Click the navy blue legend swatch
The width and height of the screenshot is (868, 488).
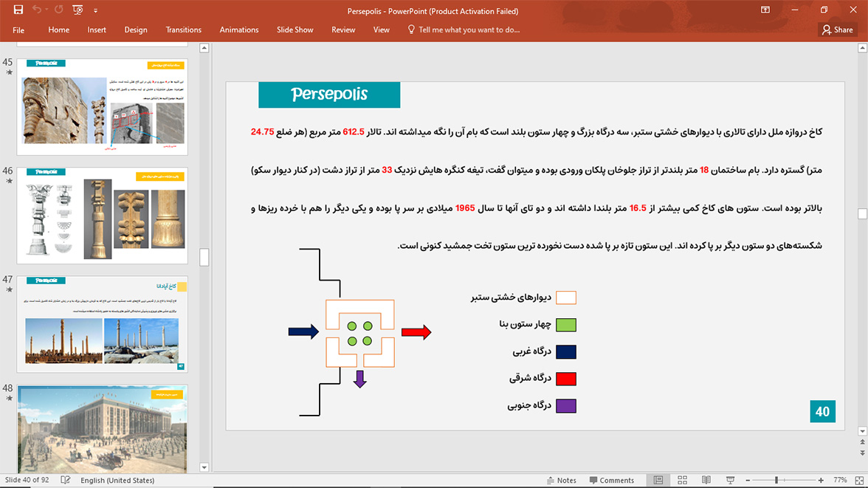(x=565, y=351)
